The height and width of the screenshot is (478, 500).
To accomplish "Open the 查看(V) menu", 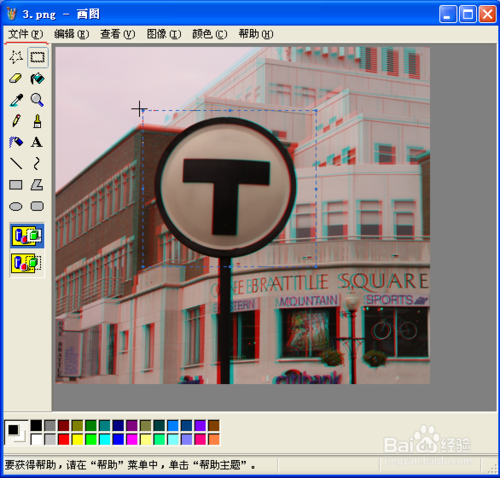I will pos(118,34).
